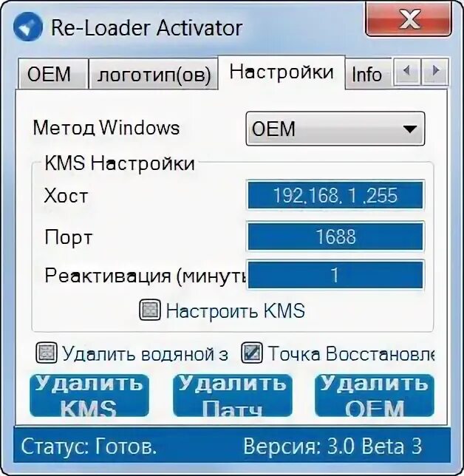Click the Удалить OEM button

375,395
